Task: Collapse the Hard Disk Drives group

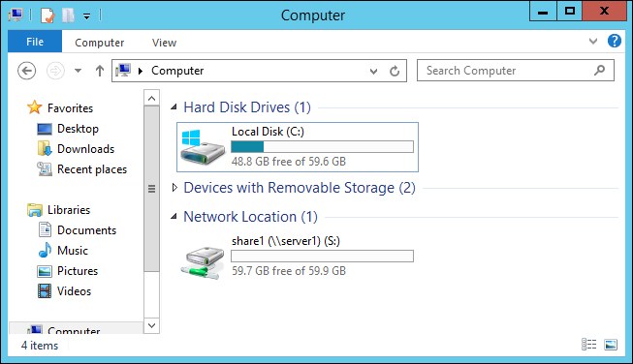Action: point(174,106)
